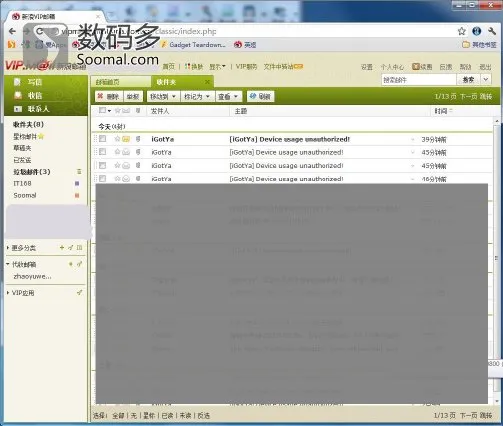Click the edit icon in VIP应用 row
This screenshot has height=426, width=503.
pos(79,293)
